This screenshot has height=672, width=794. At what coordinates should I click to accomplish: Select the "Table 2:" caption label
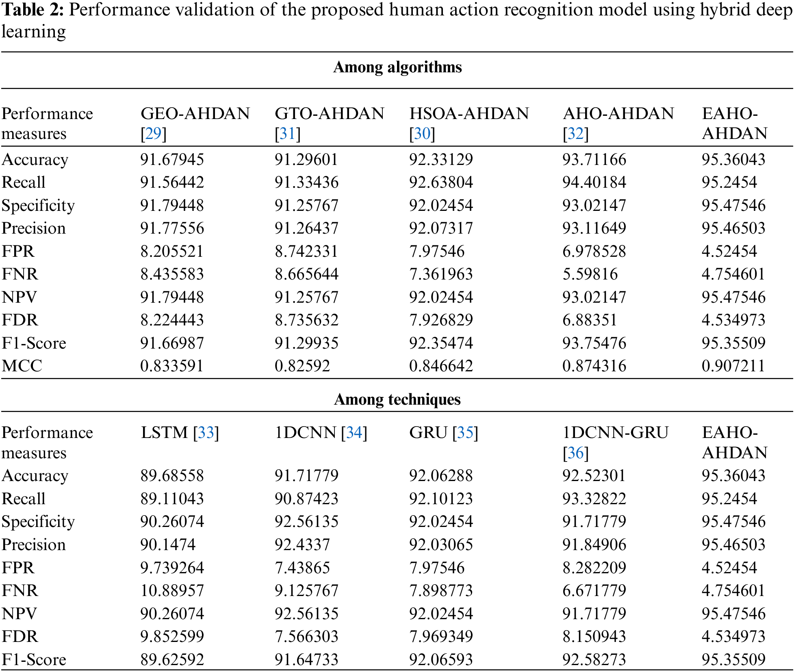pyautogui.click(x=33, y=10)
